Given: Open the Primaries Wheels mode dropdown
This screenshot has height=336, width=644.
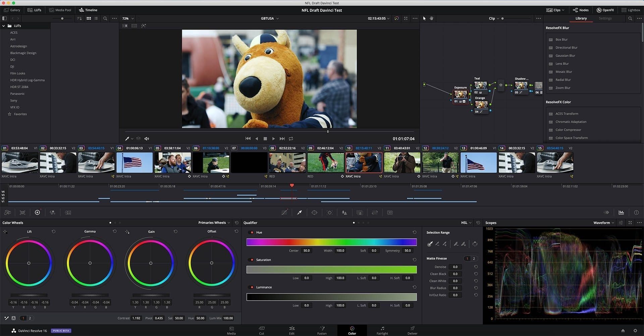Looking at the screenshot, I should pos(214,223).
